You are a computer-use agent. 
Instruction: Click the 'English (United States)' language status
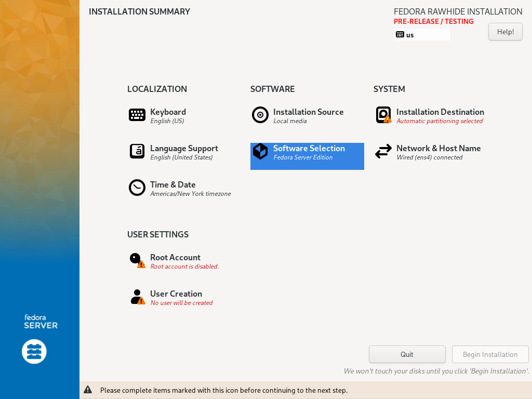pos(181,157)
